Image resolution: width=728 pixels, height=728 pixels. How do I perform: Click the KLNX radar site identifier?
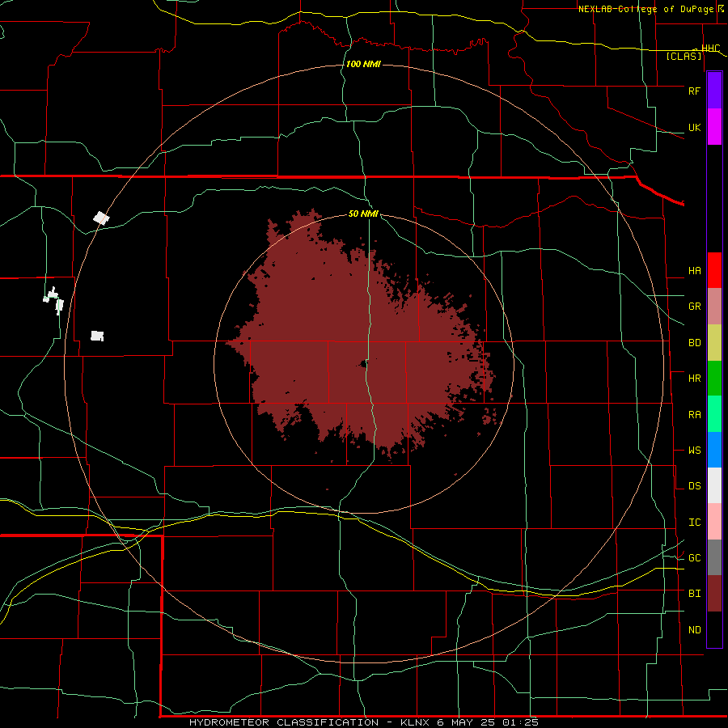[415, 722]
